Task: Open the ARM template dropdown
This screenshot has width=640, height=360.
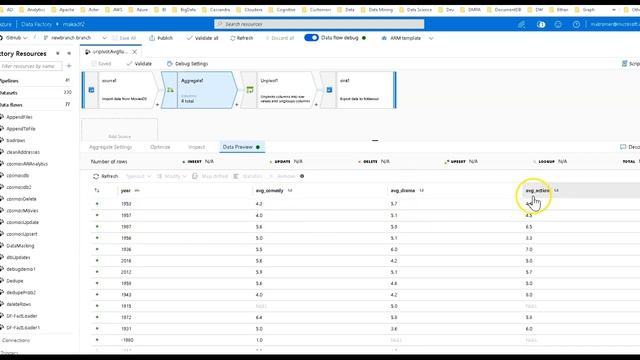Action: (x=407, y=38)
